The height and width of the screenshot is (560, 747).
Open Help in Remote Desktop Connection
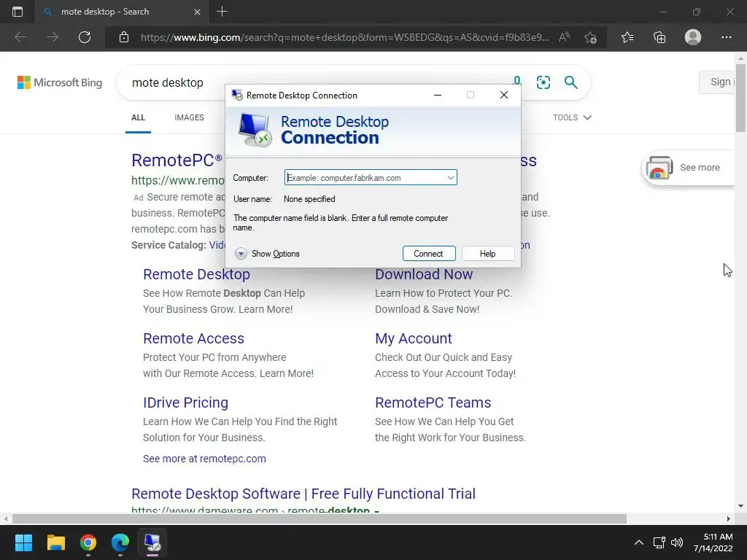coord(488,253)
